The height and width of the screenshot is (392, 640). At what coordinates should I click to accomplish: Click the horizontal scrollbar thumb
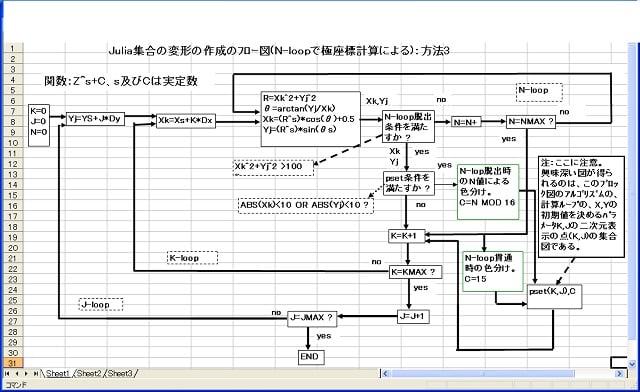coord(484,373)
